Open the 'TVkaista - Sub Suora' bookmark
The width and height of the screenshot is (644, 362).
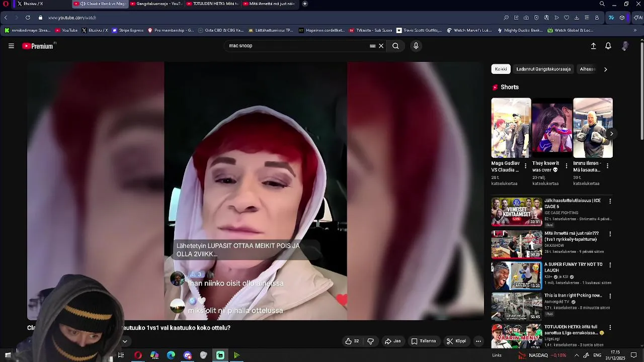click(x=370, y=30)
